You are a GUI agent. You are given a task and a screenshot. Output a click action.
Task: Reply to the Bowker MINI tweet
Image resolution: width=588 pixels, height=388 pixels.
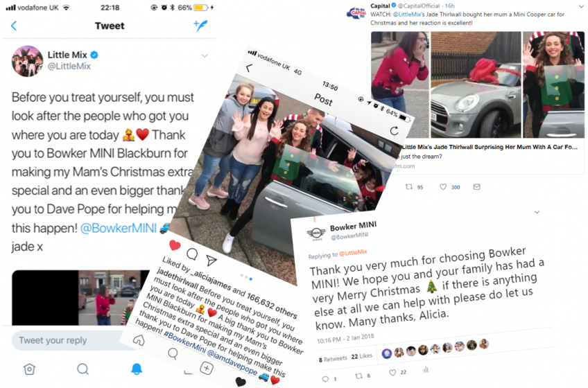pos(325,379)
